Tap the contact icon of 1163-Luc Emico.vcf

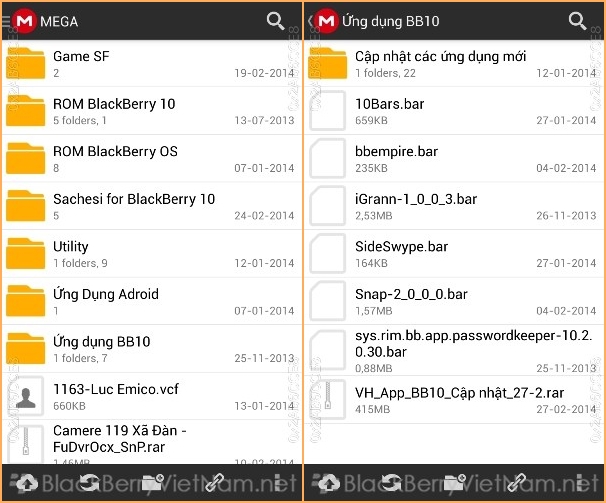[x=26, y=396]
